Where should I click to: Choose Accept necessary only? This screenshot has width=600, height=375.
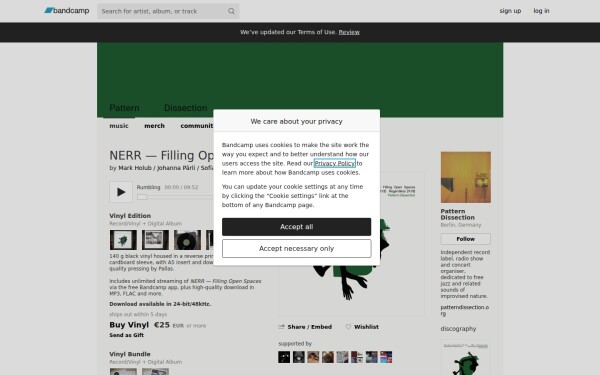coord(296,249)
